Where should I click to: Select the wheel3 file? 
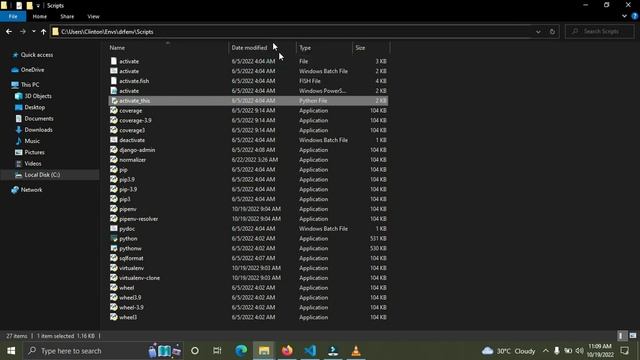pos(128,317)
